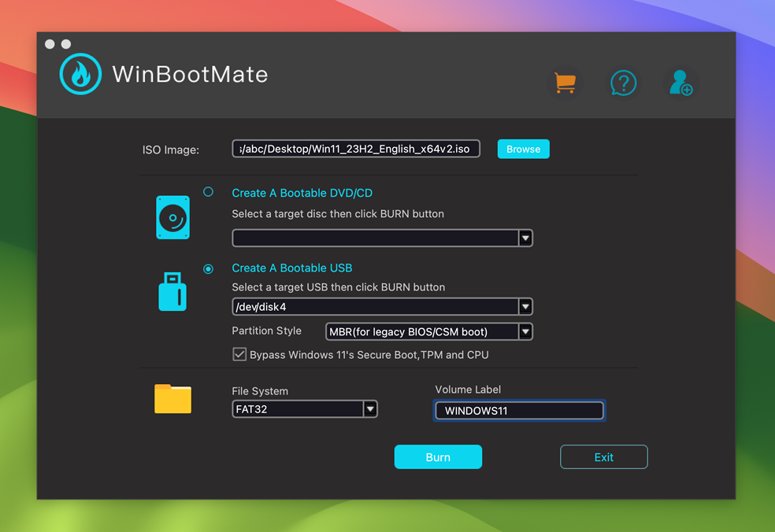Image resolution: width=775 pixels, height=532 pixels.
Task: Click inside the WINDOWS11 Volume Label field
Action: pyautogui.click(x=518, y=410)
